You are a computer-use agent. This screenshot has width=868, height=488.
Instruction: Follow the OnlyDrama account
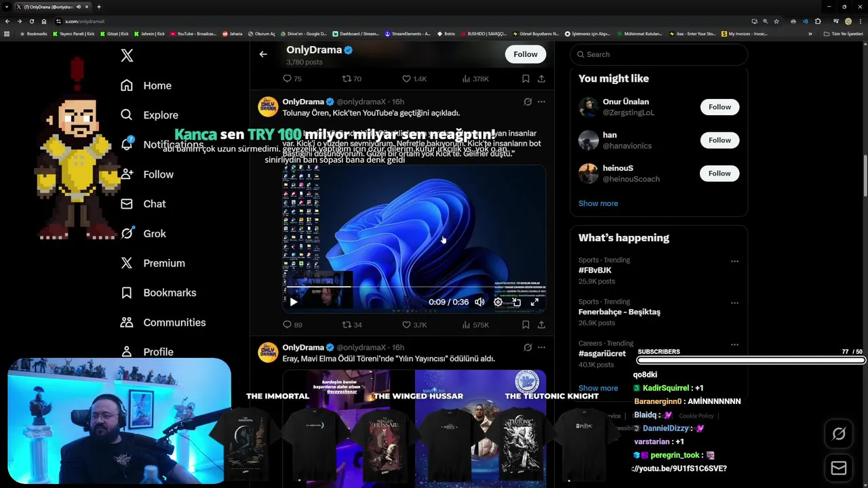(526, 54)
